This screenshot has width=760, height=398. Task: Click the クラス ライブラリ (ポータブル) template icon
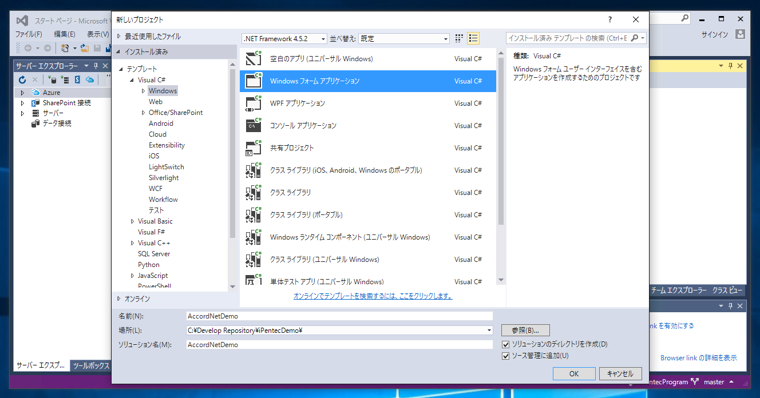253,214
